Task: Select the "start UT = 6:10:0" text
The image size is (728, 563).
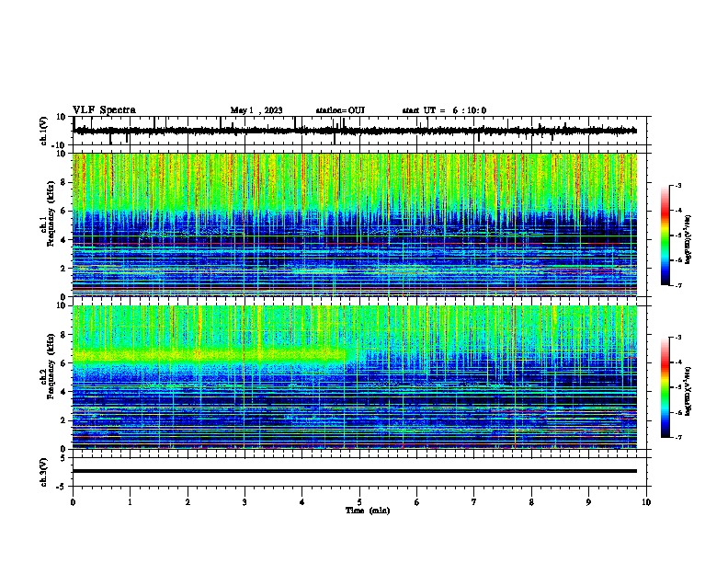Action: [x=444, y=110]
